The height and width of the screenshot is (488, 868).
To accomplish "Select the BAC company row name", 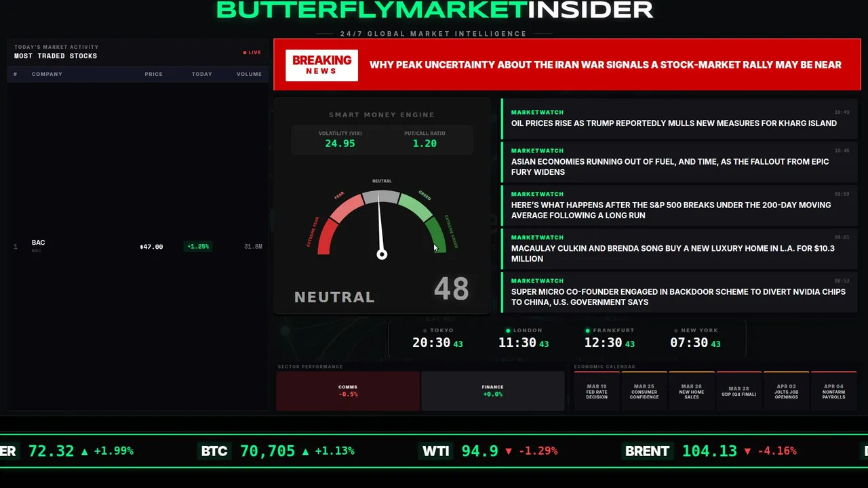I will click(38, 243).
